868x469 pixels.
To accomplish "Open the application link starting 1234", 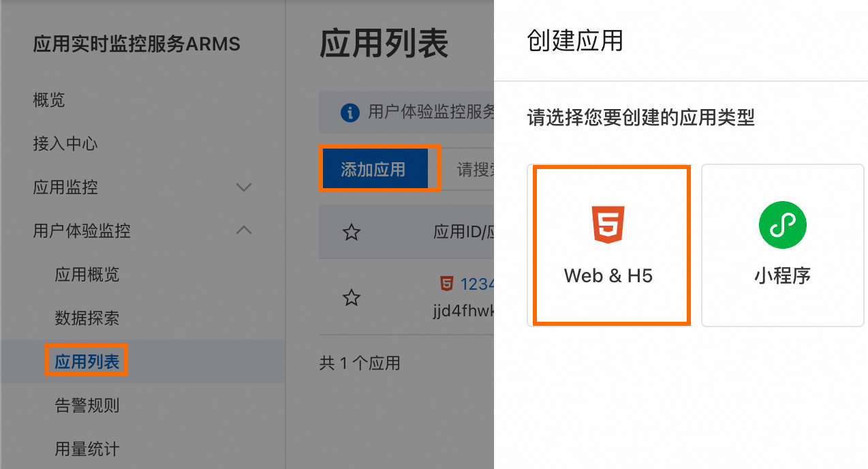I will pos(477,284).
